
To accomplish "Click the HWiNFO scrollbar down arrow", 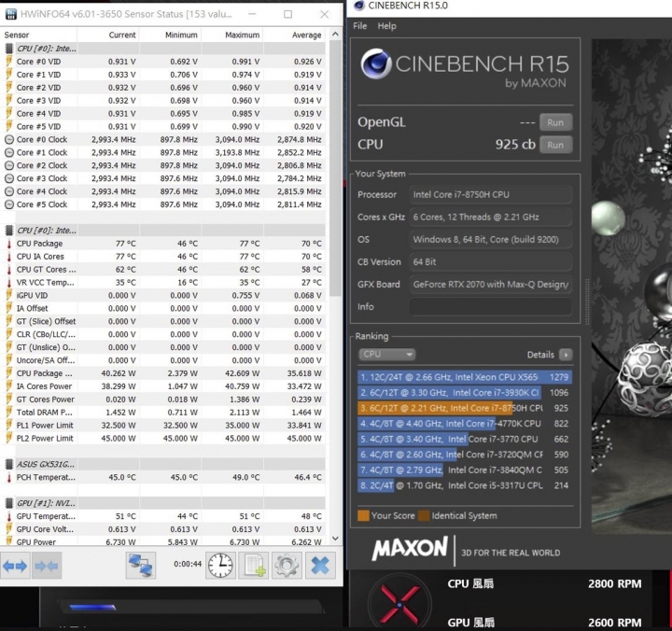I will [x=335, y=539].
